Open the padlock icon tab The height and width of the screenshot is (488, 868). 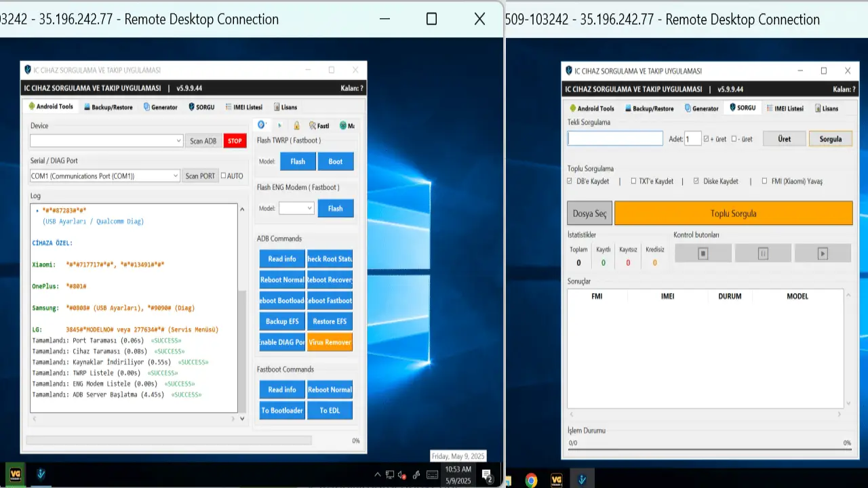click(296, 125)
